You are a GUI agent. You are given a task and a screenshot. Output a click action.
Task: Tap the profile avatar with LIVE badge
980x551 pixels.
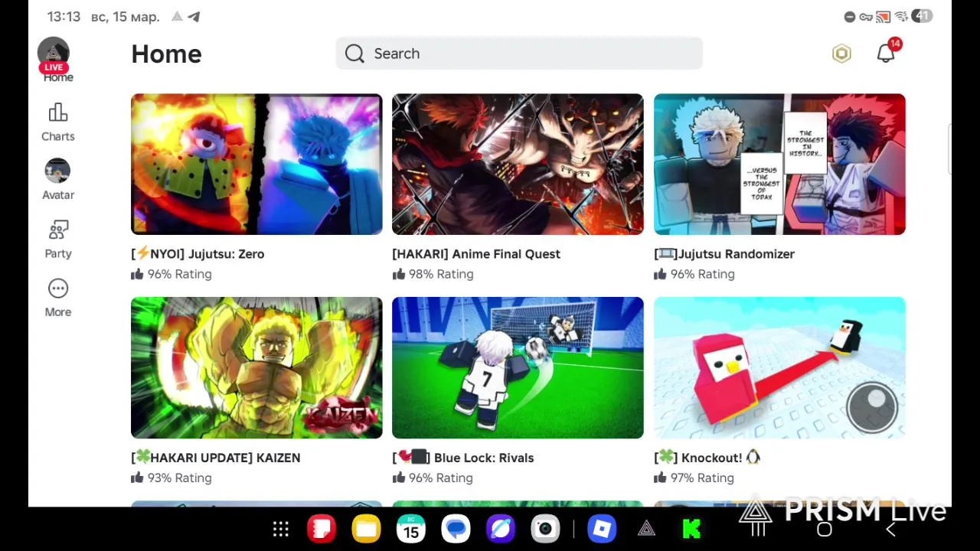coord(54,55)
